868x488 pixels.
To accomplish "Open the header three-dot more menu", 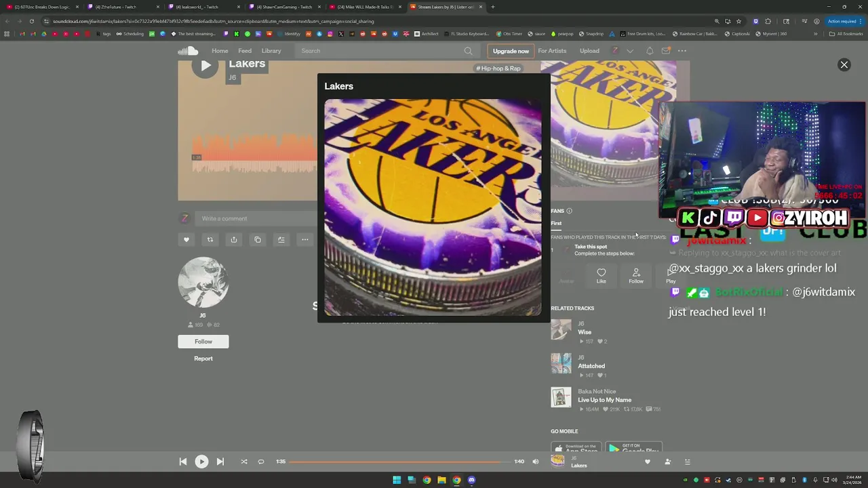I will 682,51.
